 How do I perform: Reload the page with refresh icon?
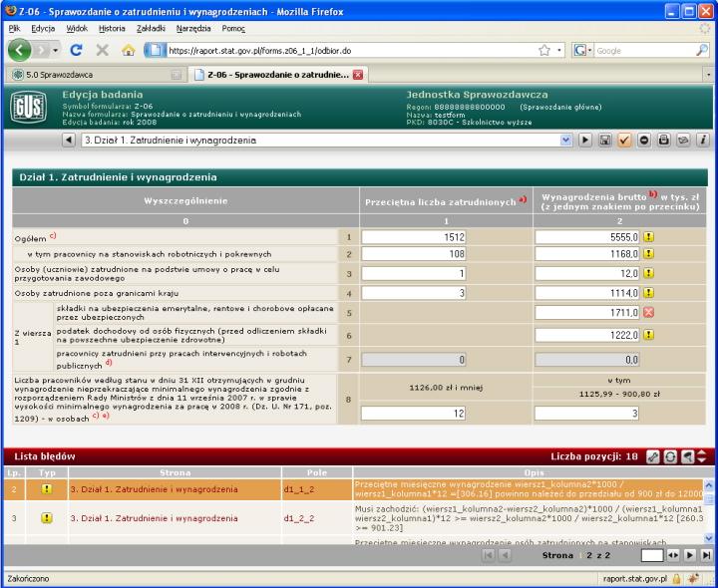coord(78,49)
